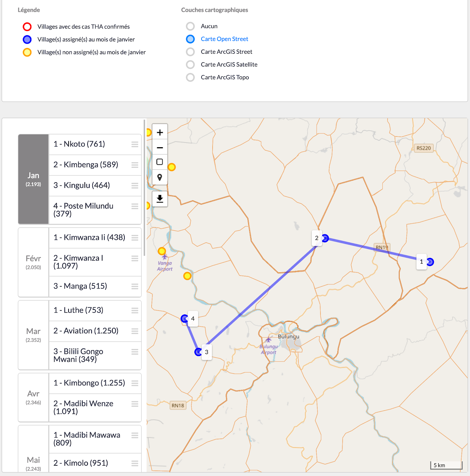
Task: Click map marker numbered 2
Action: click(x=325, y=238)
